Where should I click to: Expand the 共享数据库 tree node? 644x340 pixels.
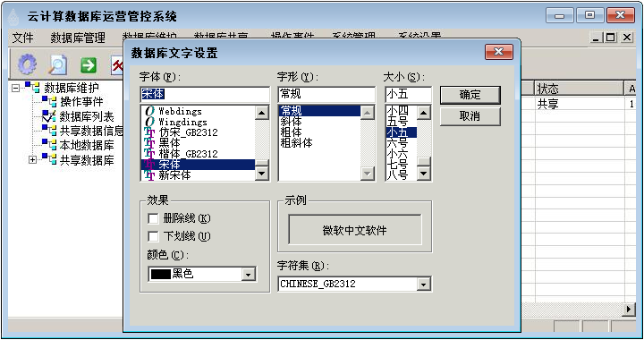click(x=32, y=160)
